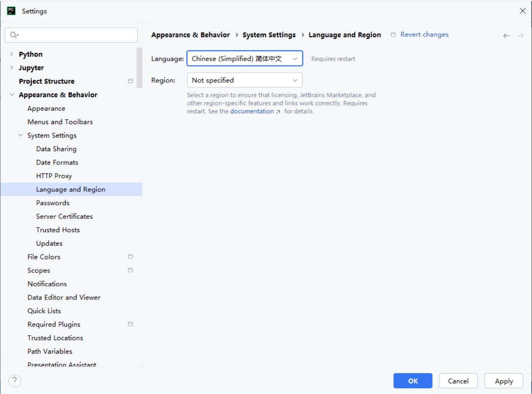
Task: Click the forward navigation arrow
Action: [520, 35]
